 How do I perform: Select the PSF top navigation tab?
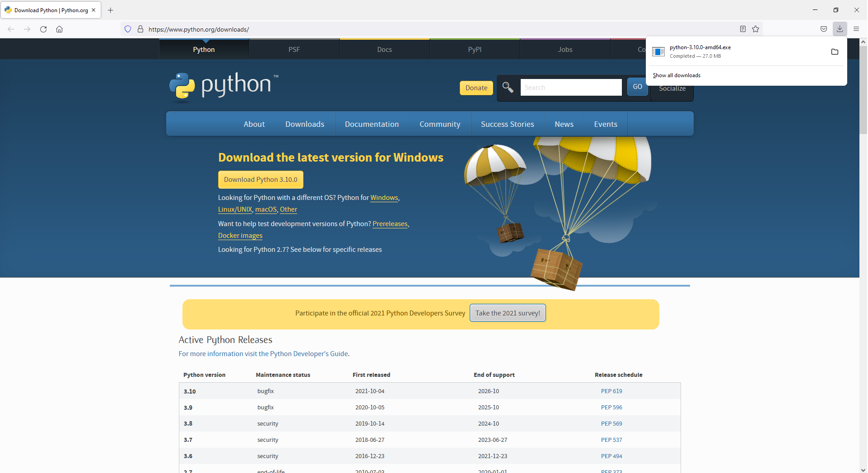coord(294,50)
